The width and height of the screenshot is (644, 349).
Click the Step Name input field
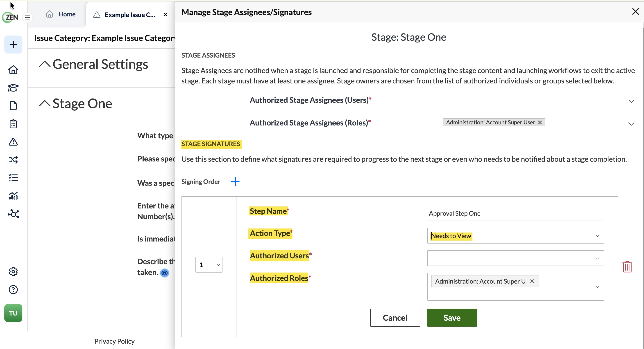515,214
